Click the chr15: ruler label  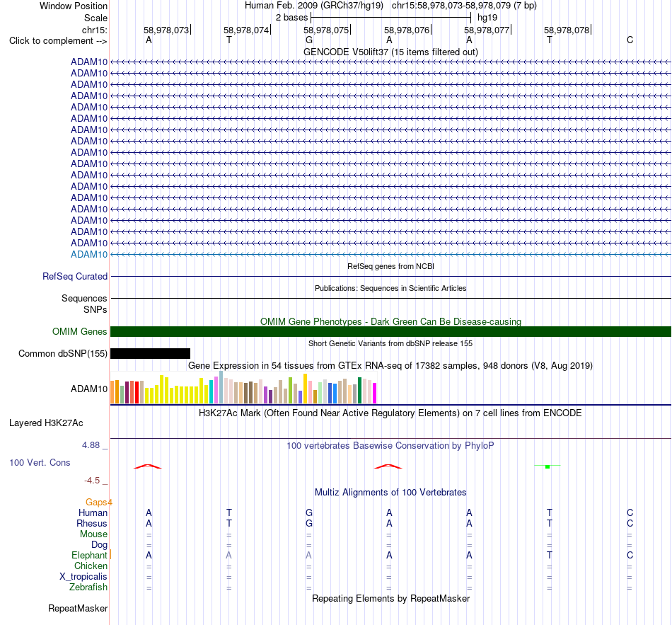click(x=94, y=30)
